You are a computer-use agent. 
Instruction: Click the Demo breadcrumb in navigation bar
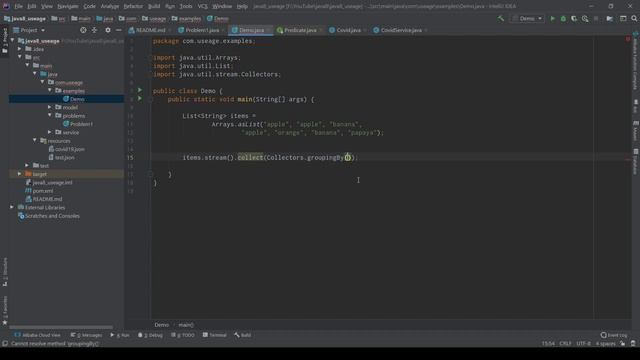click(218, 18)
